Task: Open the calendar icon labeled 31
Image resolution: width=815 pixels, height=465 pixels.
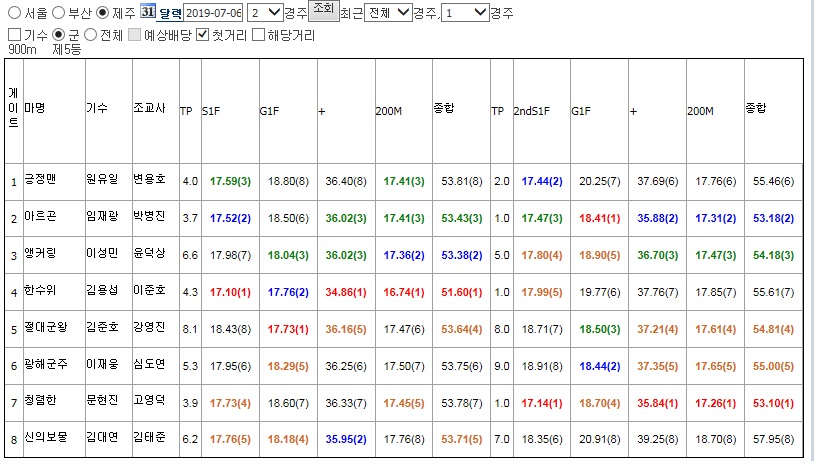Action: point(148,11)
